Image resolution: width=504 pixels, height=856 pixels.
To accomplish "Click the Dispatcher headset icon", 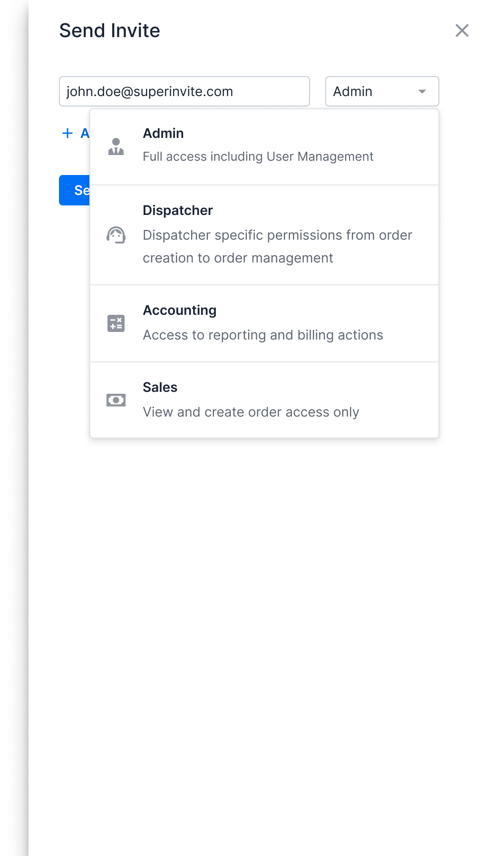I will pos(116,235).
